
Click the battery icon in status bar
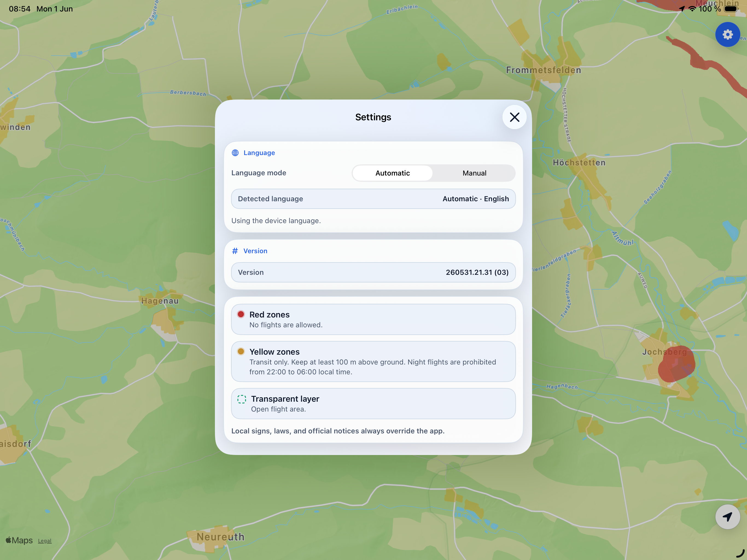[731, 9]
